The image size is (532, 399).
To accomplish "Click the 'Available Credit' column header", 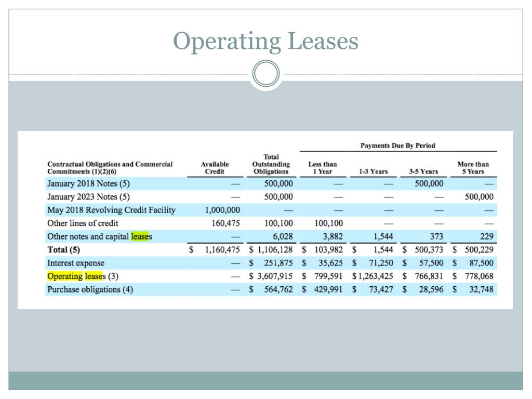I will pyautogui.click(x=215, y=168).
